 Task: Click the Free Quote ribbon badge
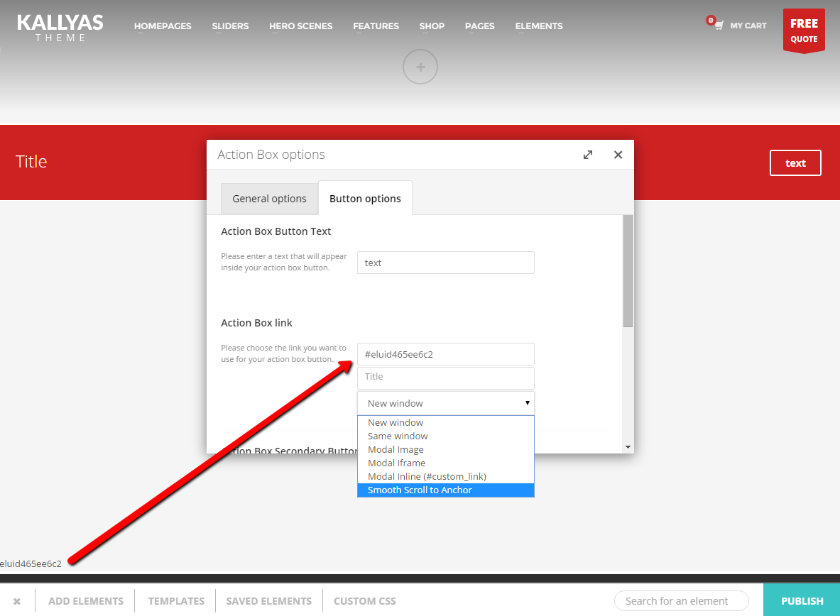tap(804, 31)
